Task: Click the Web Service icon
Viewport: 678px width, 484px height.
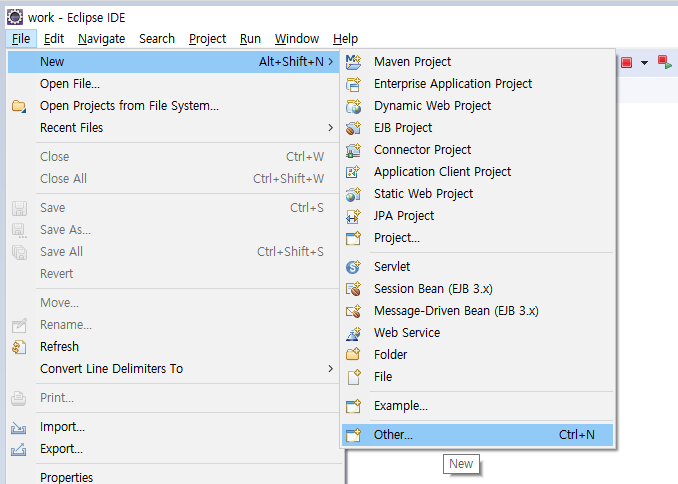Action: click(x=353, y=333)
